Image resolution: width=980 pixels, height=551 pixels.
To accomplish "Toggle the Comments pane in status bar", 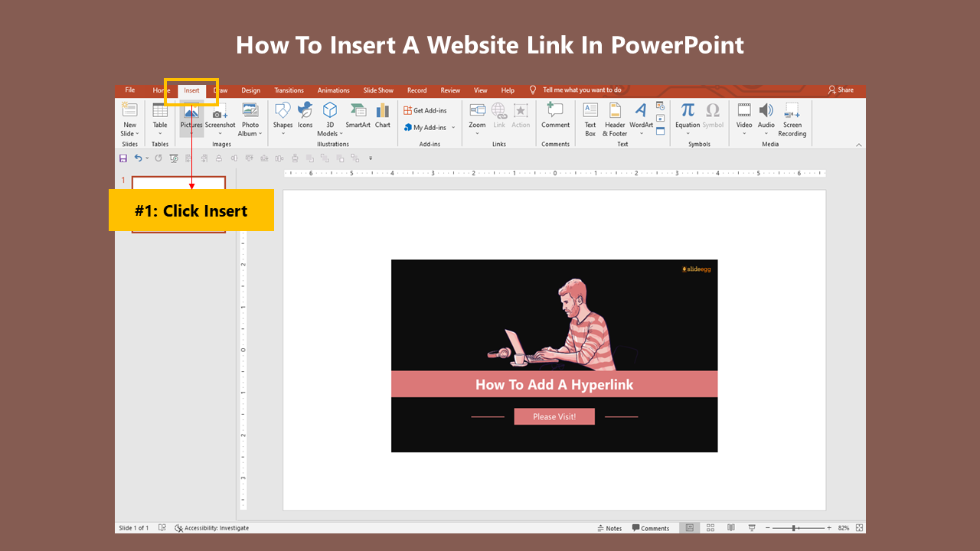I will click(651, 528).
